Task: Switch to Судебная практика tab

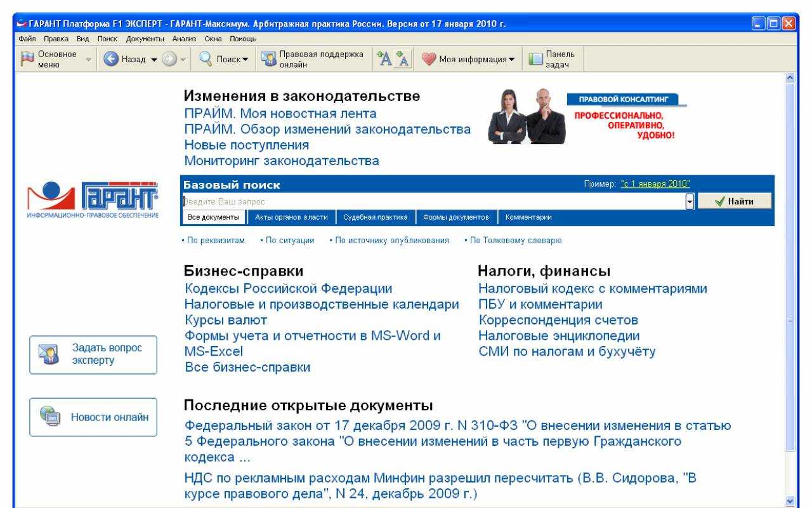Action: point(374,217)
